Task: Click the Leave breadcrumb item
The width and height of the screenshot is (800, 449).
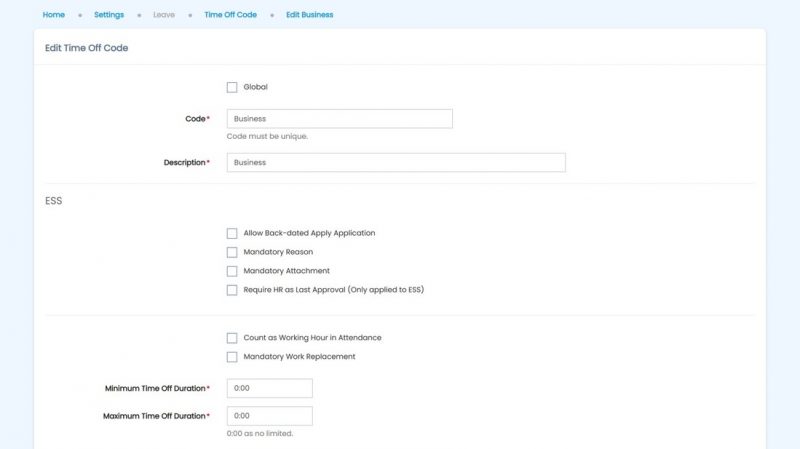Action: click(x=164, y=15)
